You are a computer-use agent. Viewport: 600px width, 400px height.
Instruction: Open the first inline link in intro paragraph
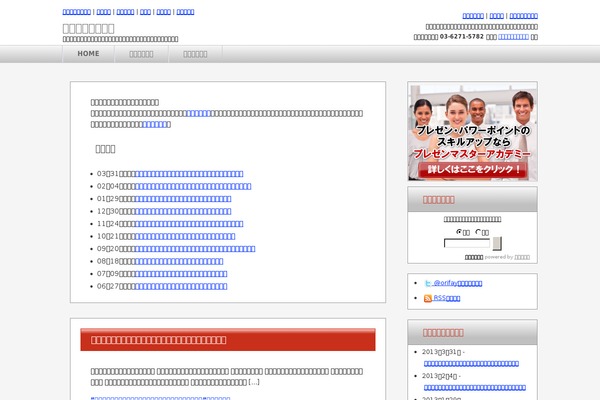coord(198,113)
